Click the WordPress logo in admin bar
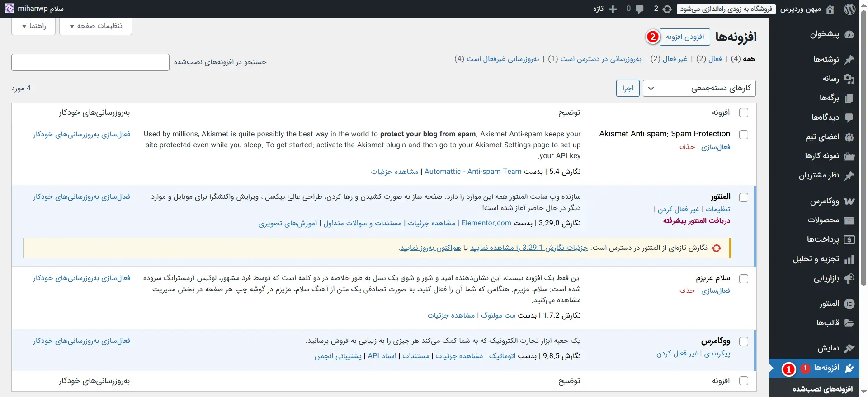The width and height of the screenshot is (868, 397). pos(850,9)
